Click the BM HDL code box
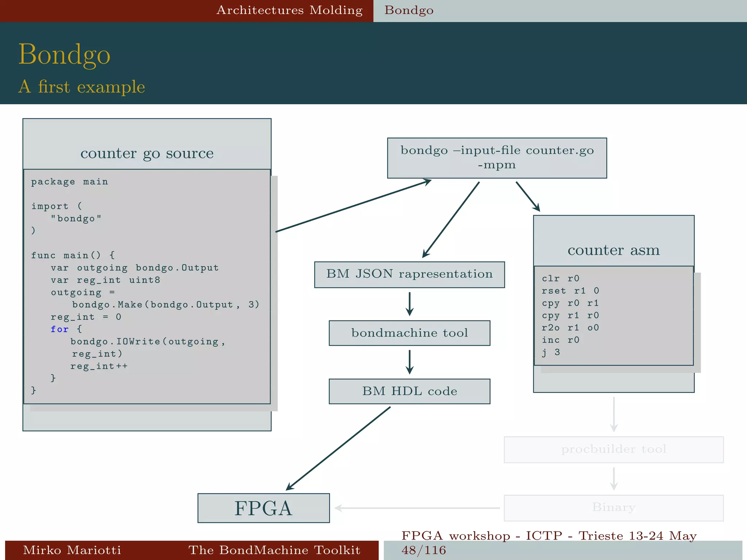747x560 pixels. pyautogui.click(x=409, y=391)
